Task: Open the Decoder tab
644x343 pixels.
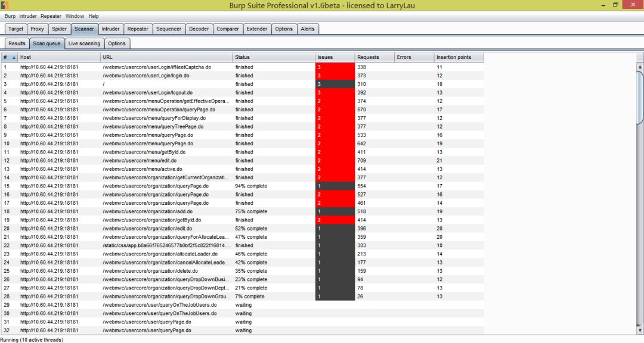Action: (199, 29)
